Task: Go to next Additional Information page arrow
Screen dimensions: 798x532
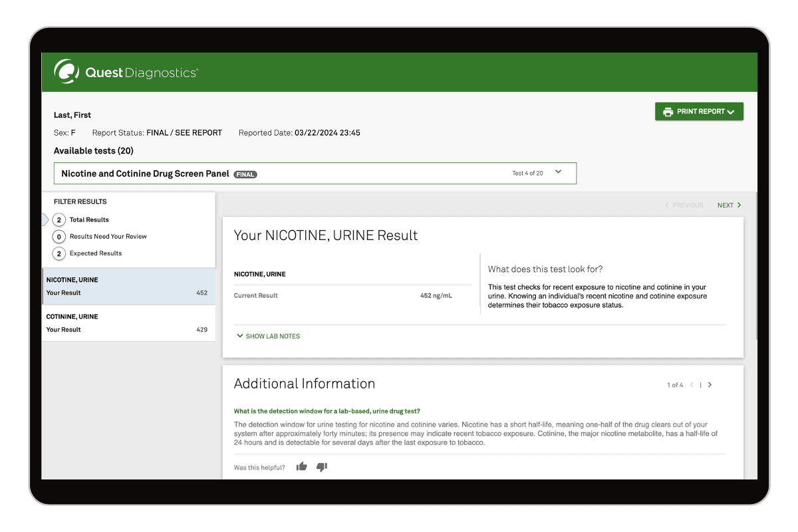Action: (710, 385)
